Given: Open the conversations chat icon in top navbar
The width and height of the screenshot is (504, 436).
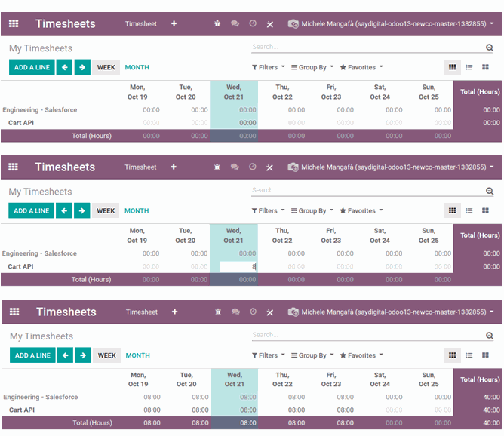Looking at the screenshot, I should (235, 24).
